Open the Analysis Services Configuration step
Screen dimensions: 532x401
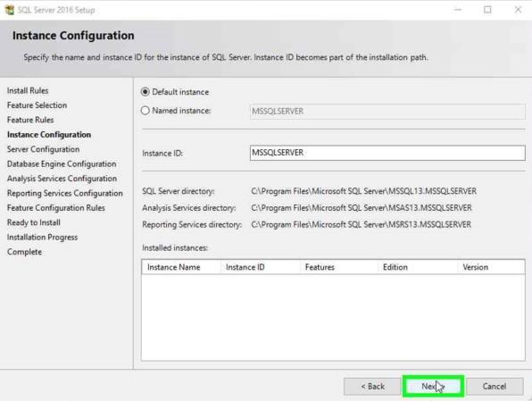tap(62, 179)
